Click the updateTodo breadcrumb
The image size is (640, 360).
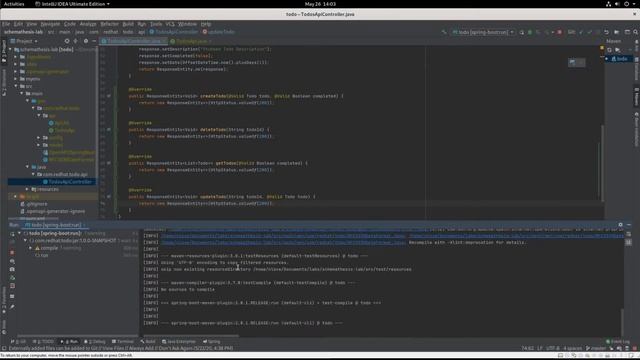click(219, 32)
